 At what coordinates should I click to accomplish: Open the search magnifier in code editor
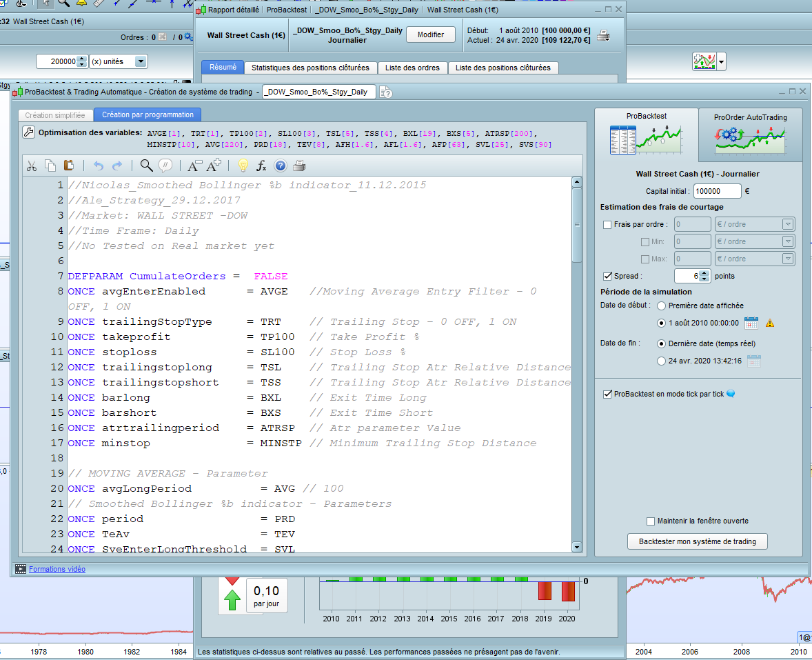(x=146, y=165)
